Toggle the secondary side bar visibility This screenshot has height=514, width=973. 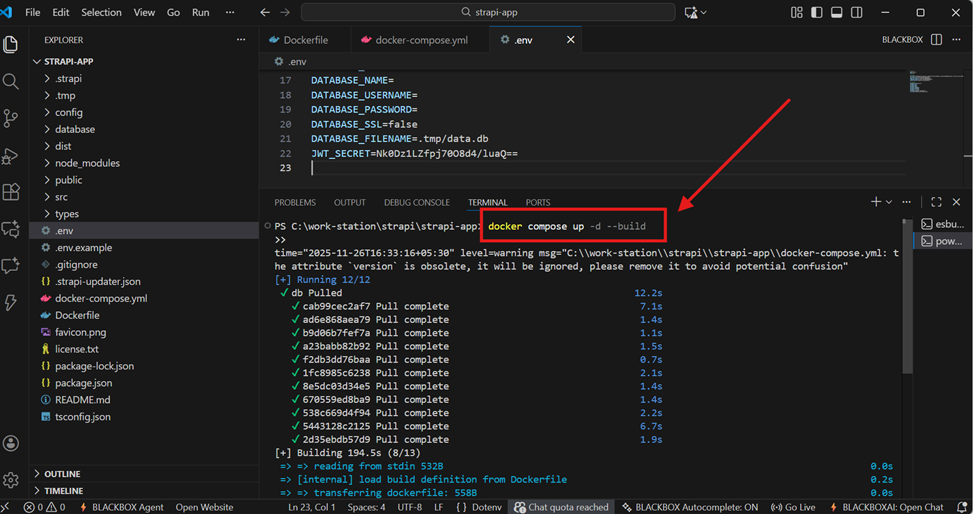[856, 12]
